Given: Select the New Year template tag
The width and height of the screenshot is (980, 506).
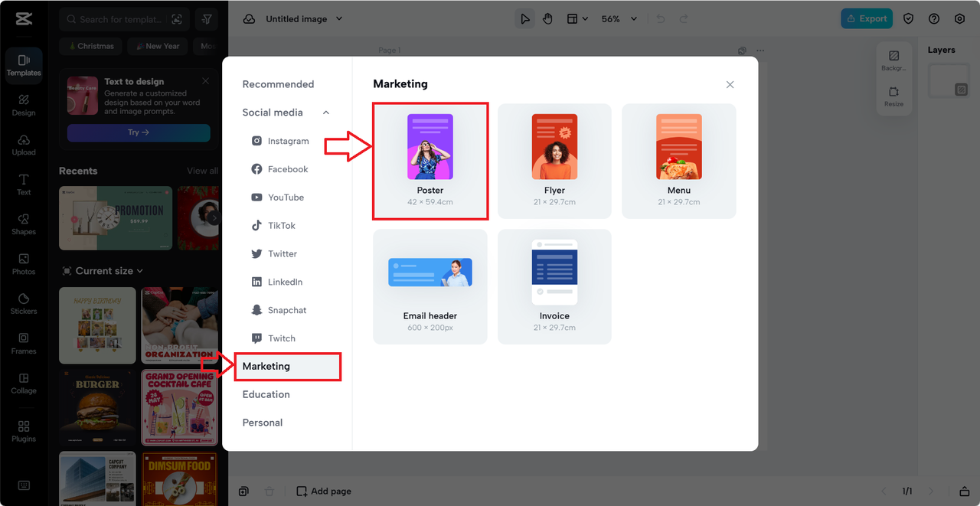Looking at the screenshot, I should click(x=157, y=46).
